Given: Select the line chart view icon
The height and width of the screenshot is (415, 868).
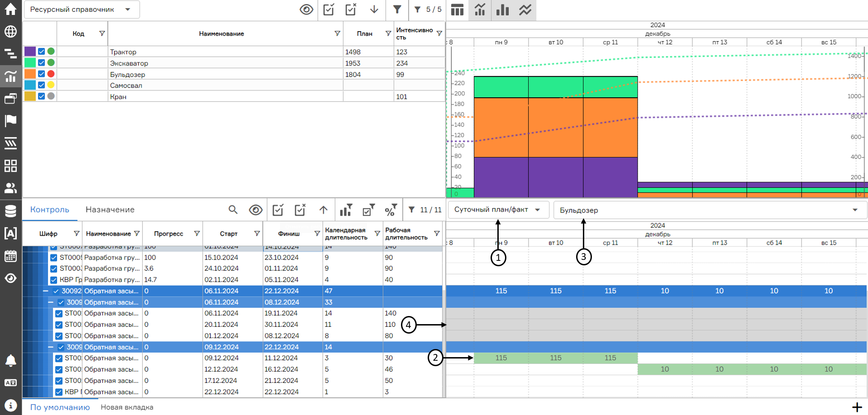Looking at the screenshot, I should click(x=525, y=9).
